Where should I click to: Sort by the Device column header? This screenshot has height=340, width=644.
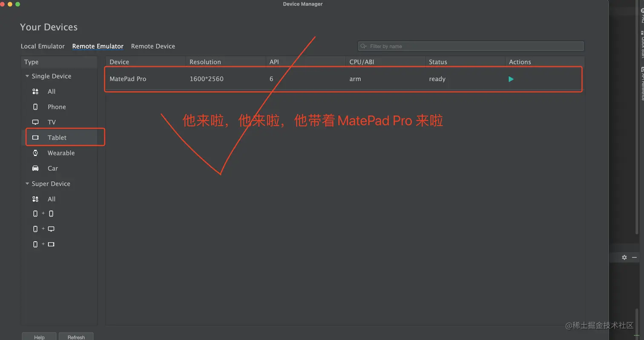coord(146,62)
